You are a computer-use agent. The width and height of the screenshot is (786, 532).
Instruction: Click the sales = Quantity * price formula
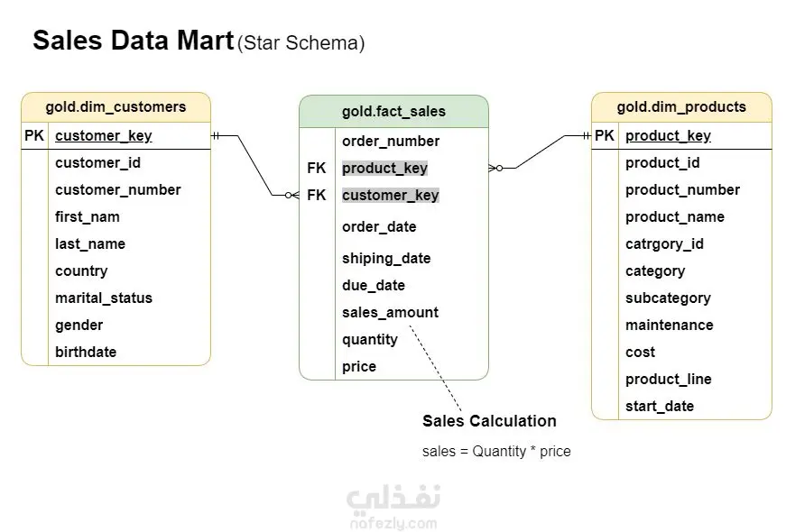coord(496,451)
